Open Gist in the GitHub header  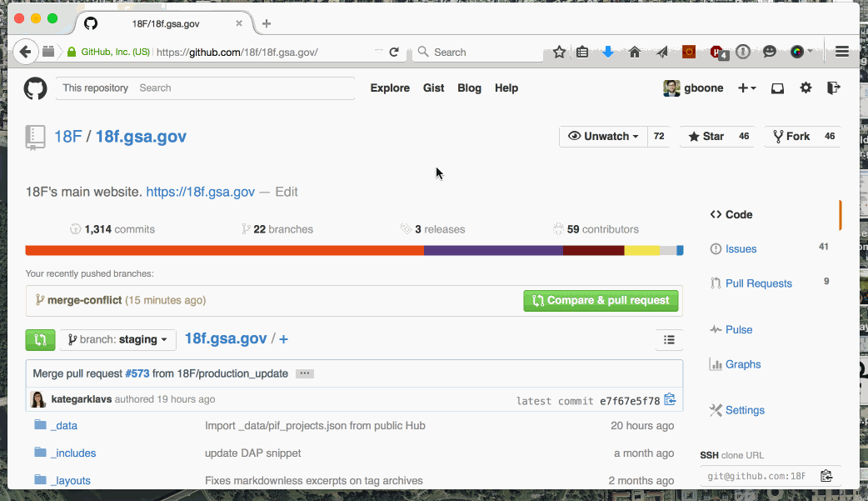pyautogui.click(x=433, y=88)
